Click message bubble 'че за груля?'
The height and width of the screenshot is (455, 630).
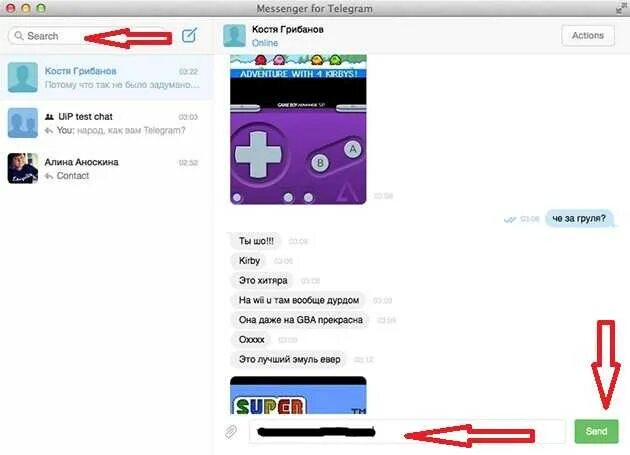[579, 219]
